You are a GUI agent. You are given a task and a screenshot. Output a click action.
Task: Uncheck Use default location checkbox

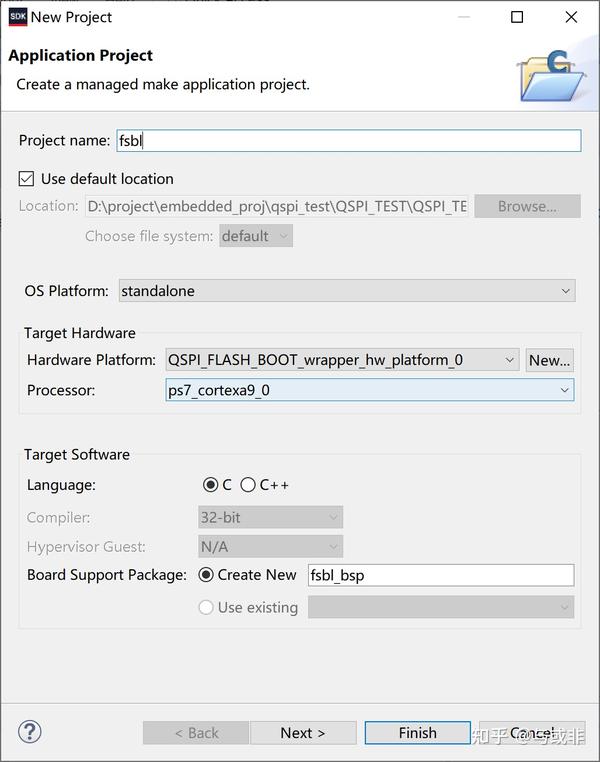click(x=26, y=179)
